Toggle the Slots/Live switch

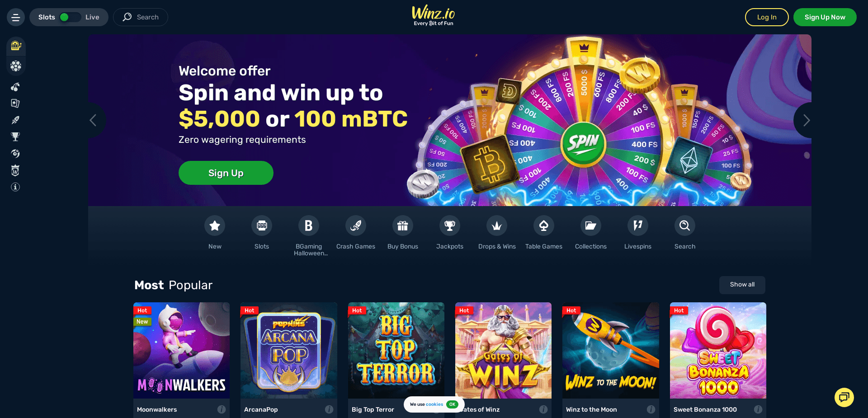click(x=70, y=17)
